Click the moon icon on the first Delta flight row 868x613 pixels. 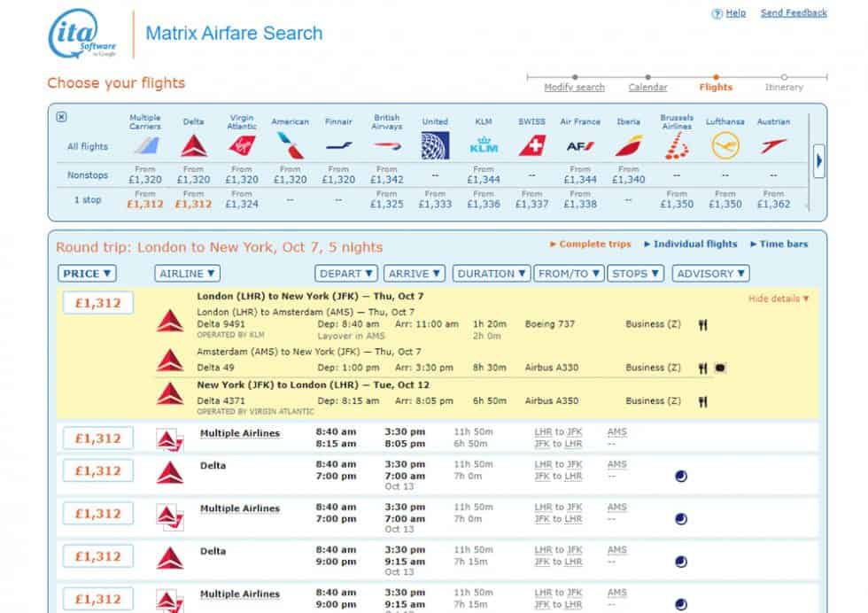coord(680,475)
